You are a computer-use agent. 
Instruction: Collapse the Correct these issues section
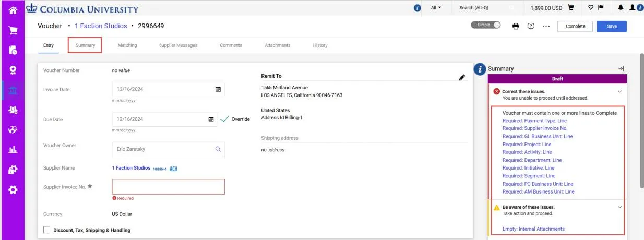620,91
